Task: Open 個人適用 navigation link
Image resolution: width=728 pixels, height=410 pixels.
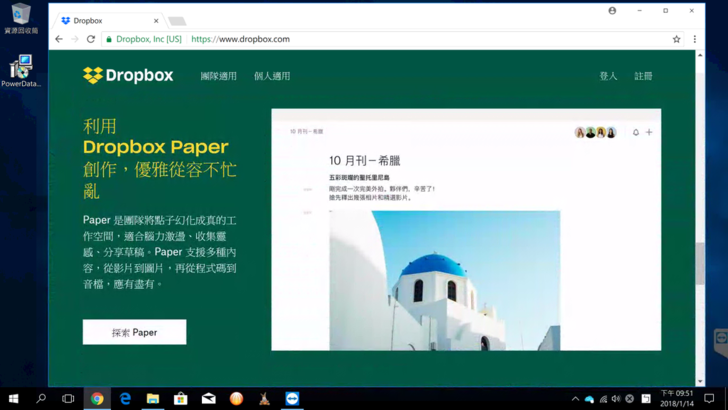Action: pyautogui.click(x=272, y=76)
